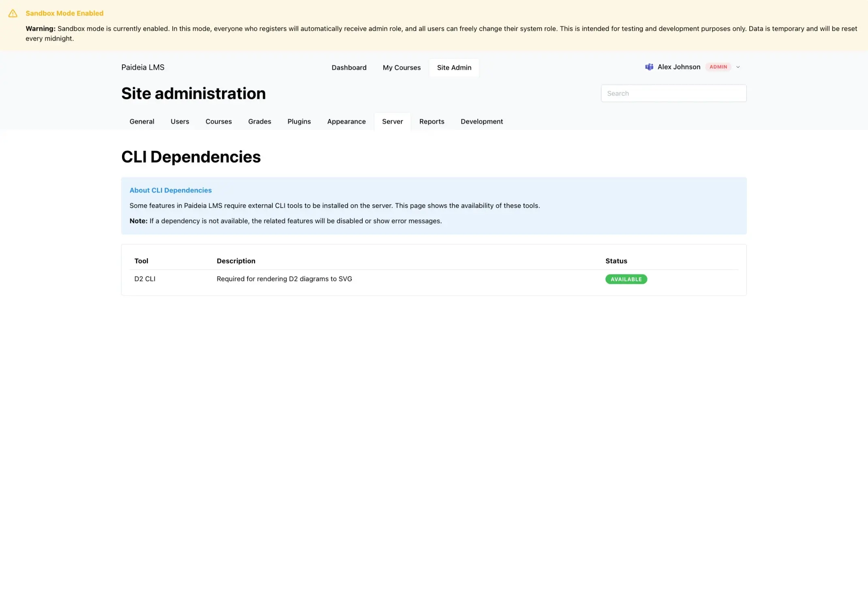Screen dimensions: 868x616
Task: Select the Server tab
Action: (392, 122)
